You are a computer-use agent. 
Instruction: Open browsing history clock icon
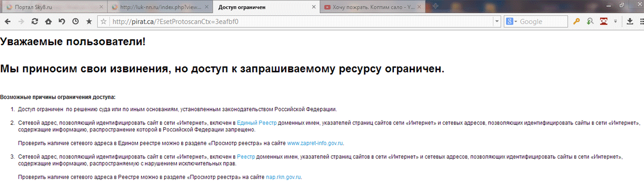(75, 21)
